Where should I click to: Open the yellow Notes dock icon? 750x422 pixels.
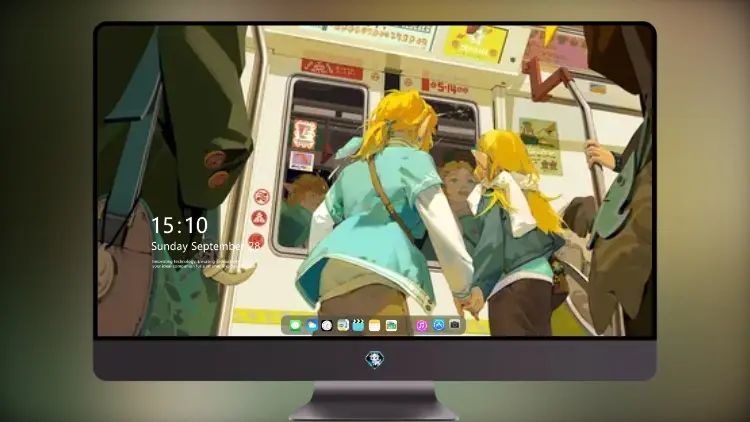tap(375, 325)
